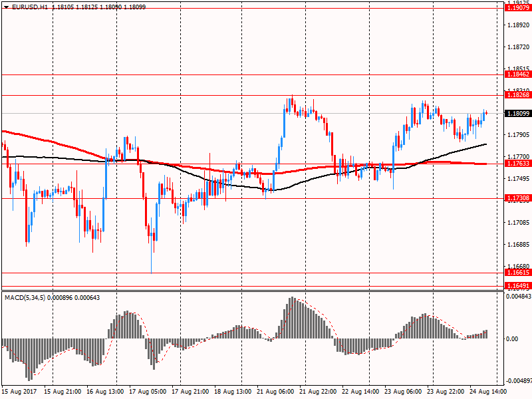This screenshot has width=532, height=399.
Task: Click the 17 Aug 05:00 time label
Action: (x=148, y=392)
